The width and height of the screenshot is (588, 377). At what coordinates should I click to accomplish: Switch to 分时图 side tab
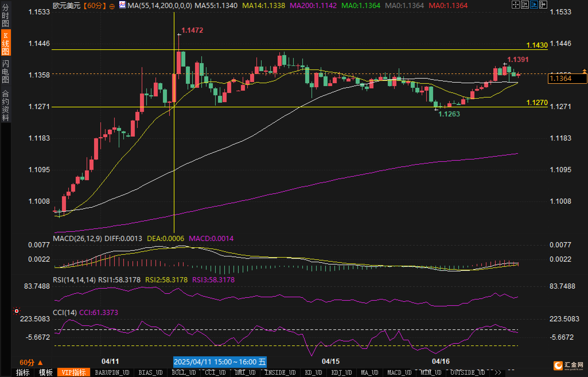(x=5, y=15)
